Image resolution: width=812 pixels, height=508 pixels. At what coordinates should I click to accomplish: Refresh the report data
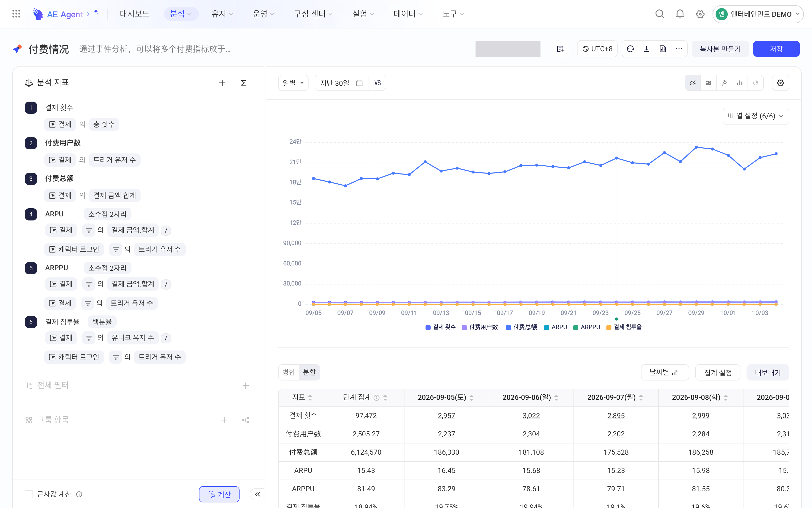(630, 49)
